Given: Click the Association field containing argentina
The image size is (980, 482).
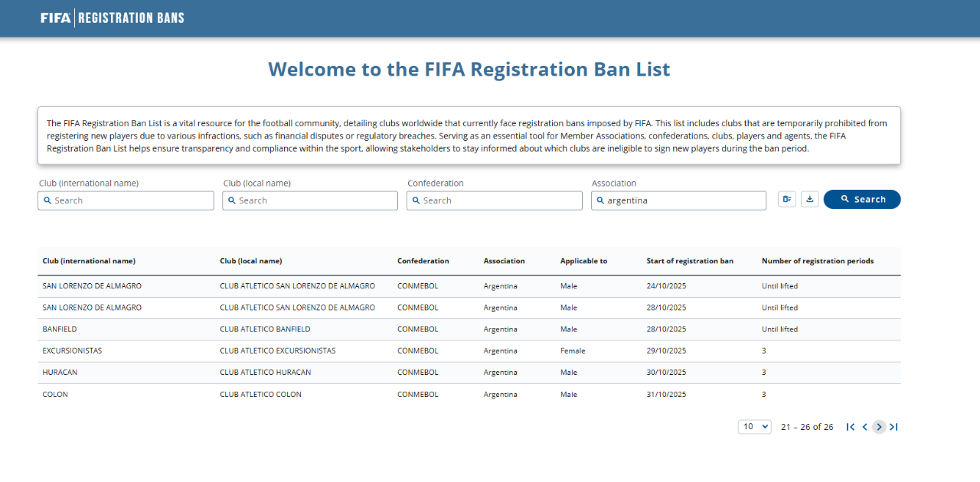Looking at the screenshot, I should (679, 200).
